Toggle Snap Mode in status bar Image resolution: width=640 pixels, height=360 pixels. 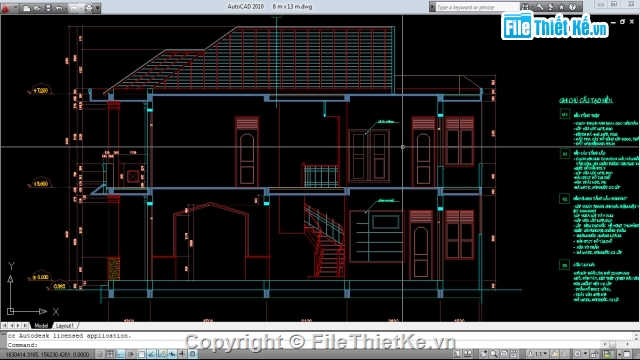click(x=100, y=355)
